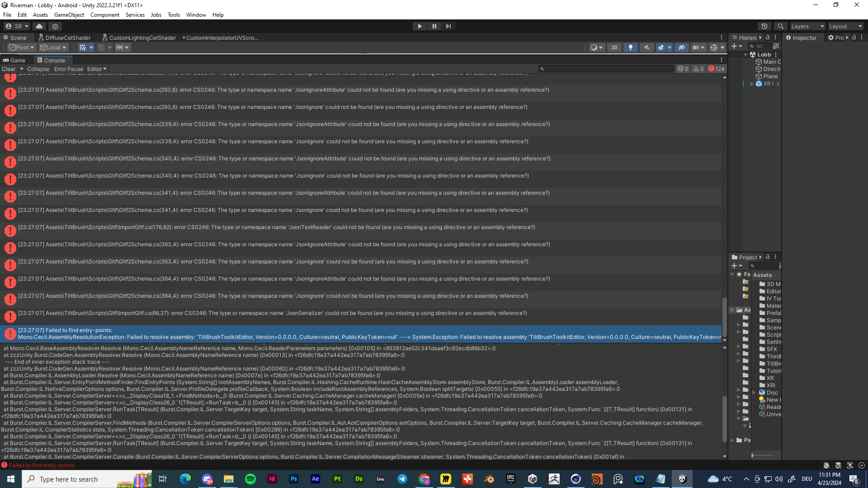Viewport: 868px width, 488px height.
Task: Toggle scene lighting in the Scene view toolbar
Action: (630, 47)
